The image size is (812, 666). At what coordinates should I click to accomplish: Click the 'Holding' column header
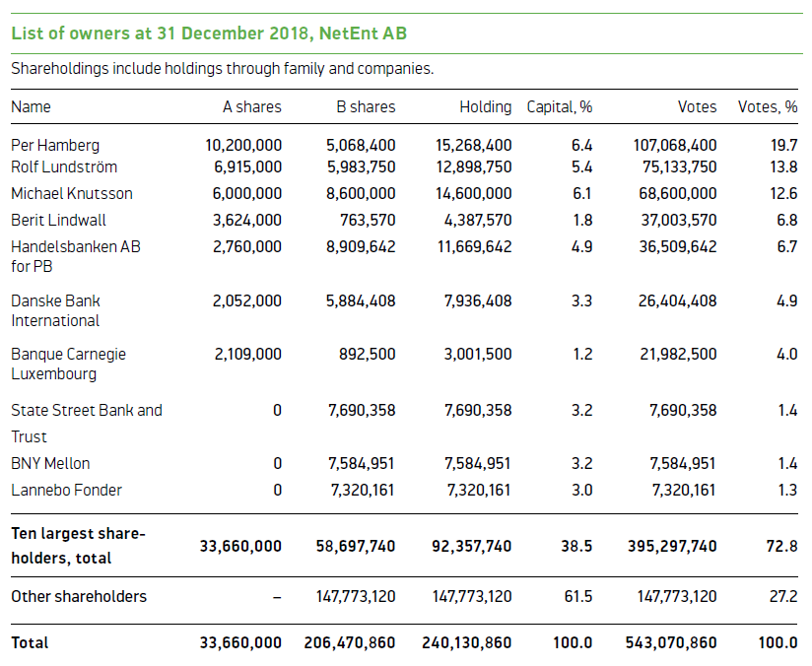(486, 106)
